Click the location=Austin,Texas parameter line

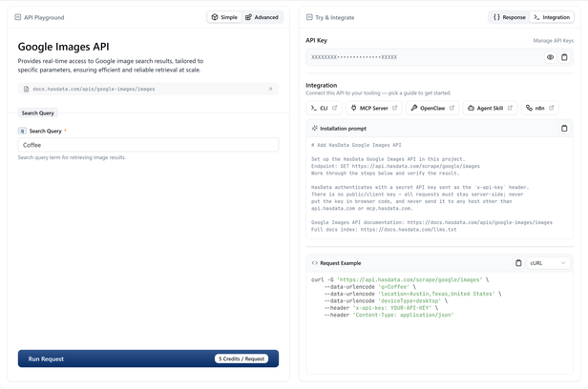(413, 294)
